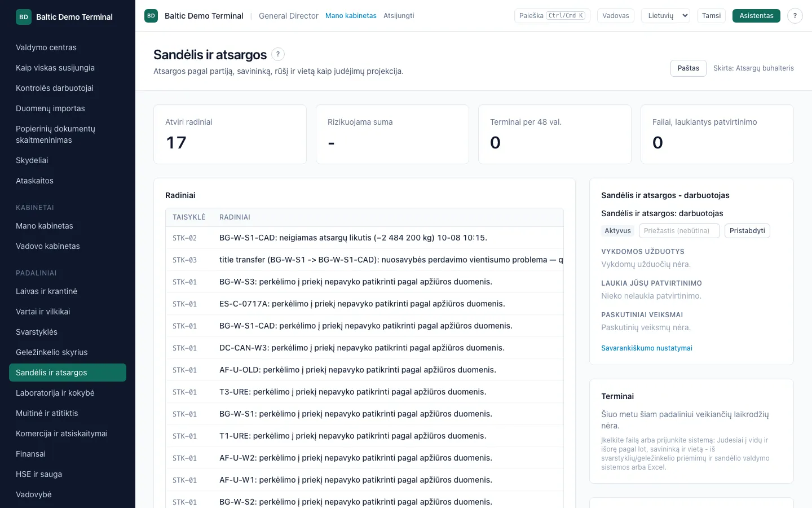Select Kontrolės darbuotojai in the sidebar
Image resolution: width=812 pixels, height=508 pixels.
click(68, 88)
